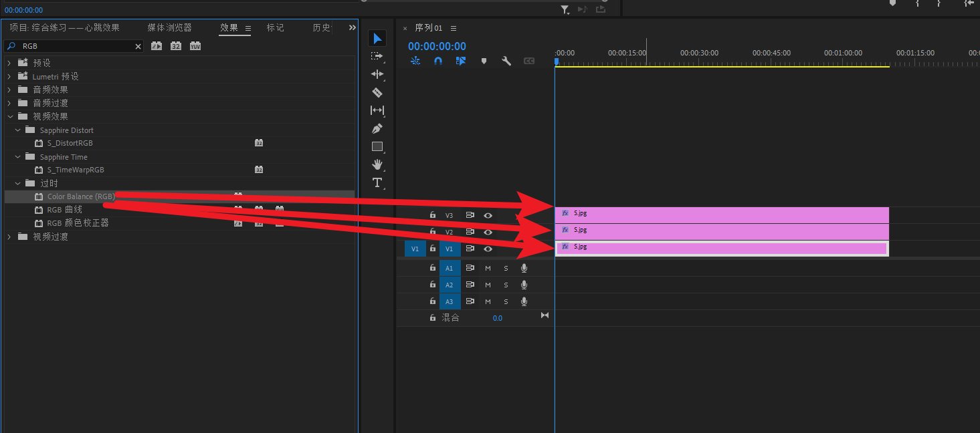This screenshot has height=433, width=980.
Task: Collapse the Sapphire Time folder
Action: point(18,156)
